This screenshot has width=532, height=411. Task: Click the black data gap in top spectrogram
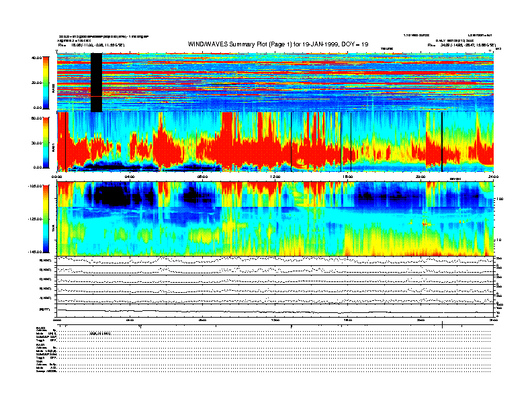tap(96, 82)
